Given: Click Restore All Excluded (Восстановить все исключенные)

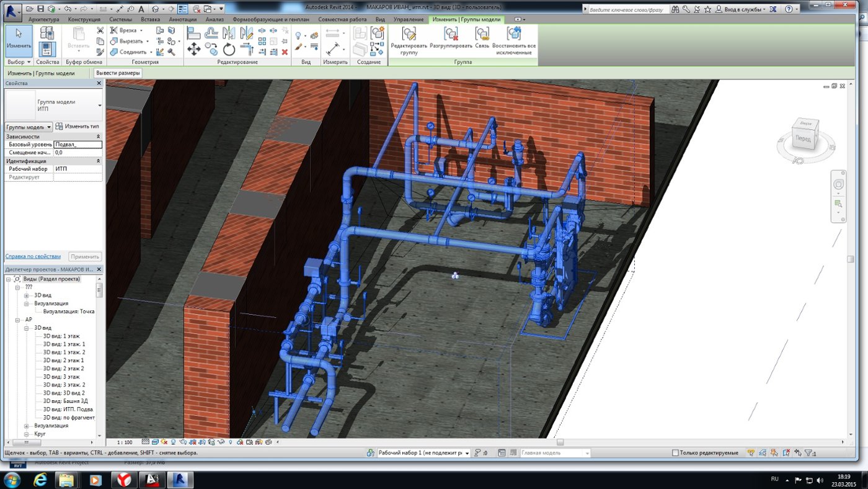Looking at the screenshot, I should pyautogui.click(x=514, y=35).
